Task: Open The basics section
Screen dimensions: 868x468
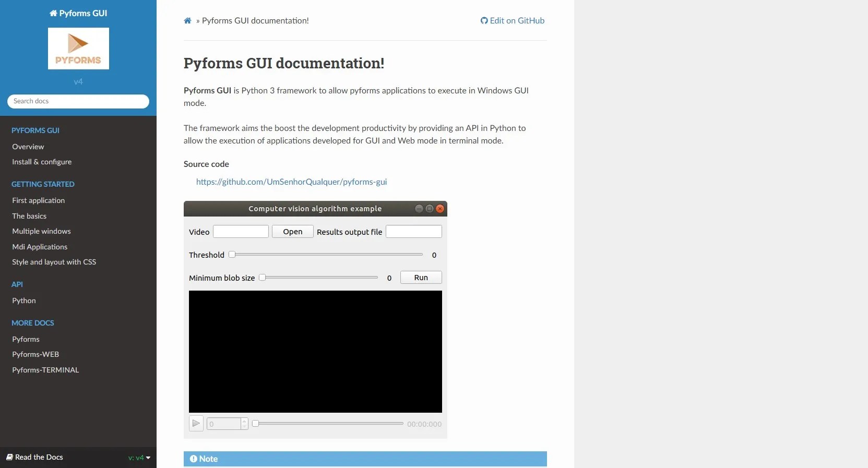Action: [x=29, y=216]
